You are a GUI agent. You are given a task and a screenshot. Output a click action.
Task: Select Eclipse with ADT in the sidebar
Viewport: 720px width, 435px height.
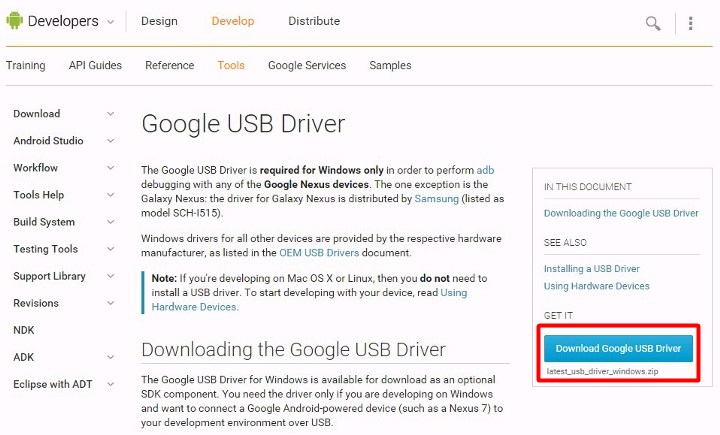coord(53,384)
